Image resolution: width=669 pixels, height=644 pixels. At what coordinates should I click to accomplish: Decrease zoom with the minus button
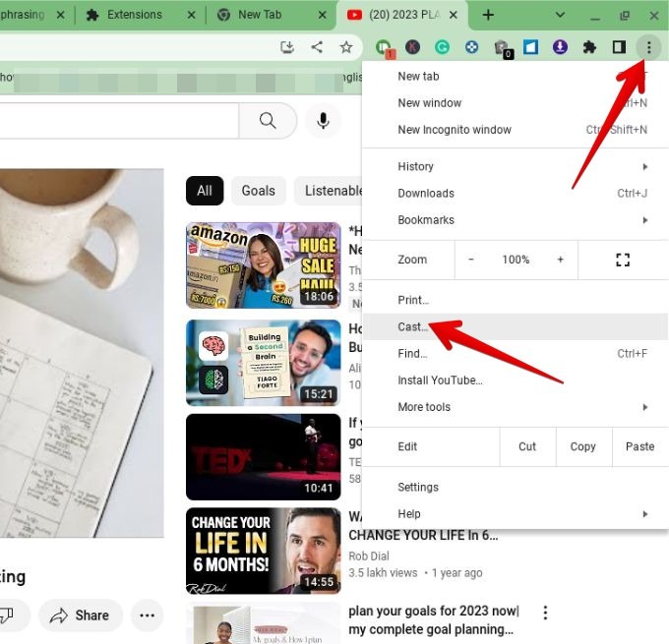pos(471,260)
